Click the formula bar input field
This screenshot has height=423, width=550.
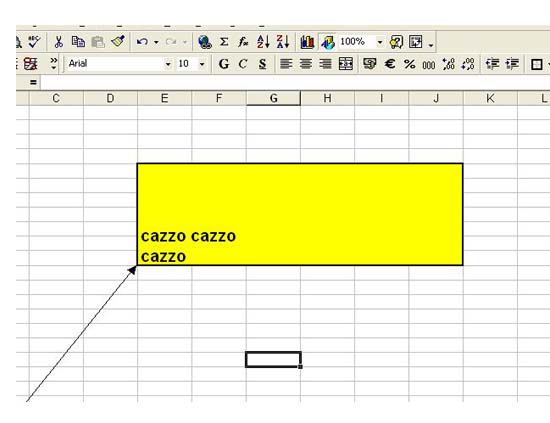(295, 83)
